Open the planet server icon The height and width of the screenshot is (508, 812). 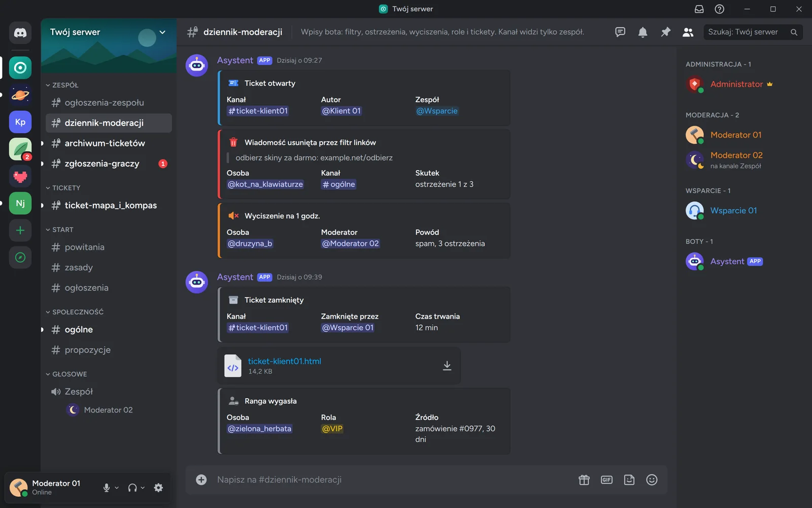coord(20,95)
